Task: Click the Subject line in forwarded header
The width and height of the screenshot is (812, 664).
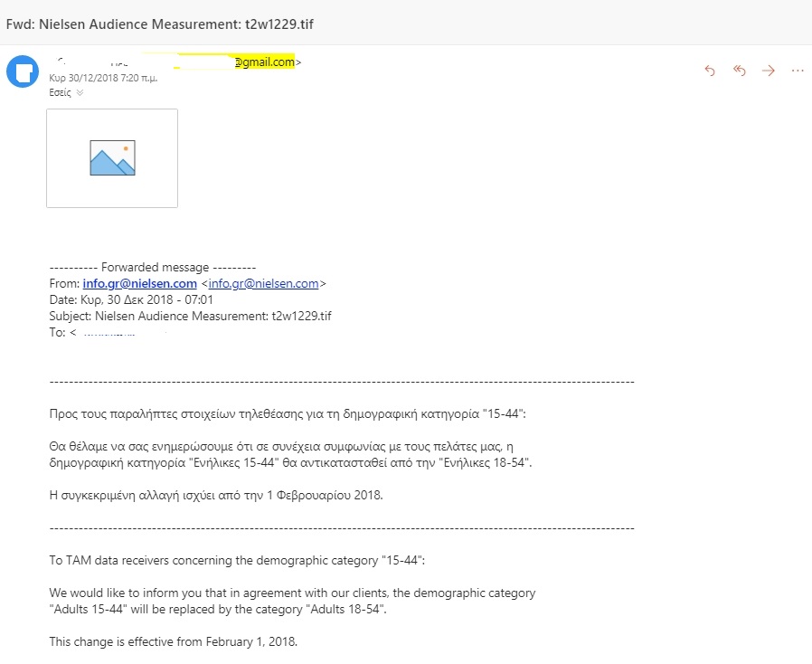Action: coord(190,316)
